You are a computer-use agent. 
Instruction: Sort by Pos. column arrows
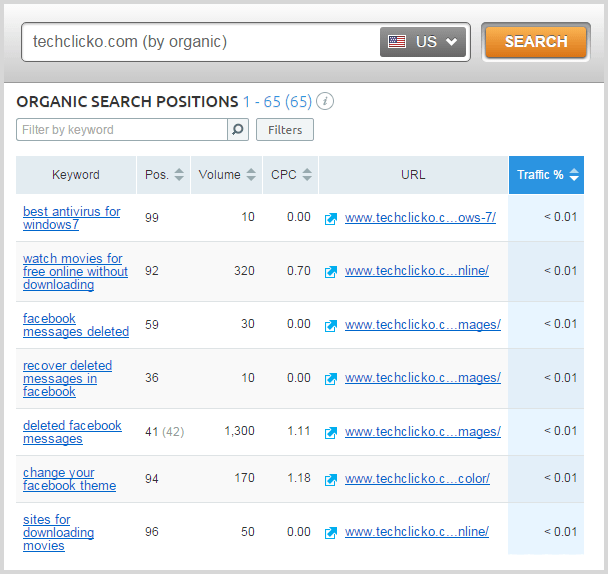[x=179, y=175]
